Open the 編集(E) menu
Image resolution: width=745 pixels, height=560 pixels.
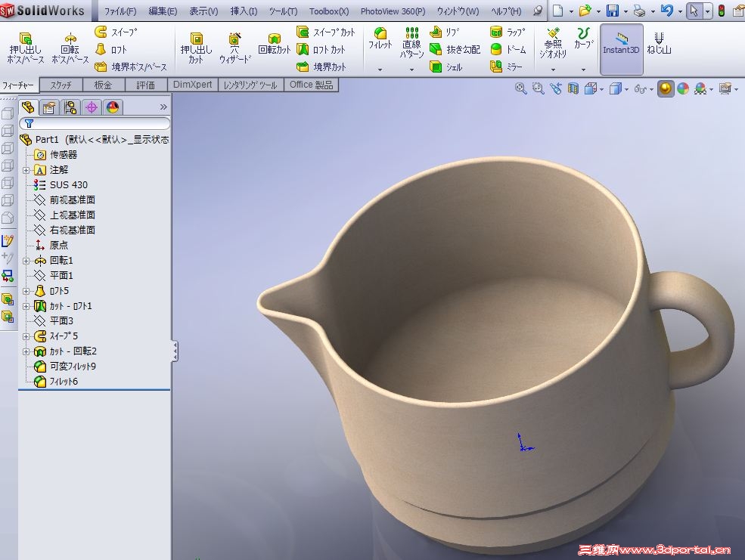tap(163, 11)
